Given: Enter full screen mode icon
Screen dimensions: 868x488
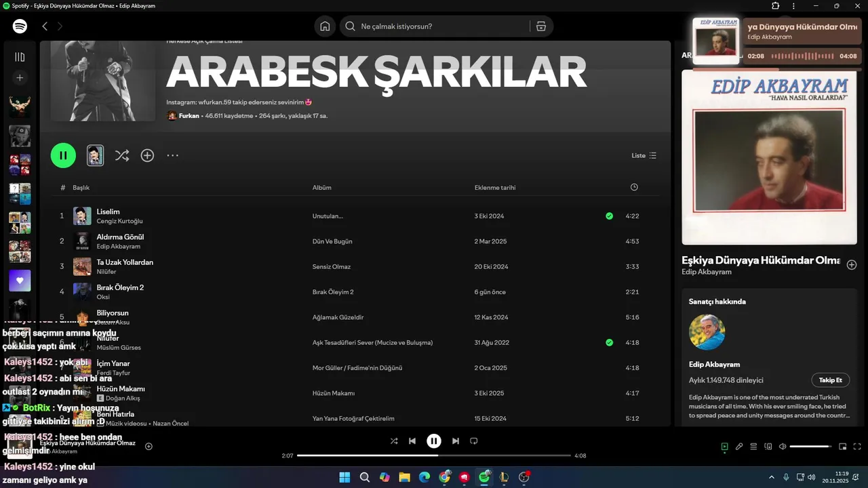Looking at the screenshot, I should pos(857,447).
